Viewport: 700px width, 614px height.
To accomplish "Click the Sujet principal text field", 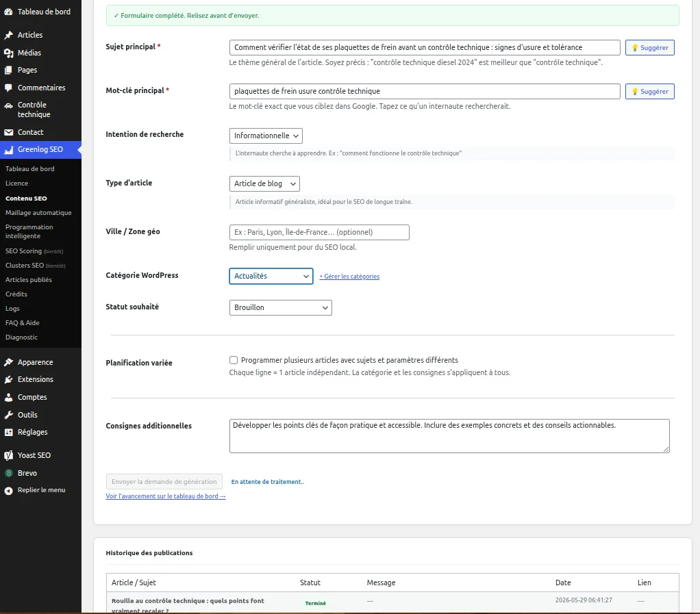I will click(x=425, y=48).
